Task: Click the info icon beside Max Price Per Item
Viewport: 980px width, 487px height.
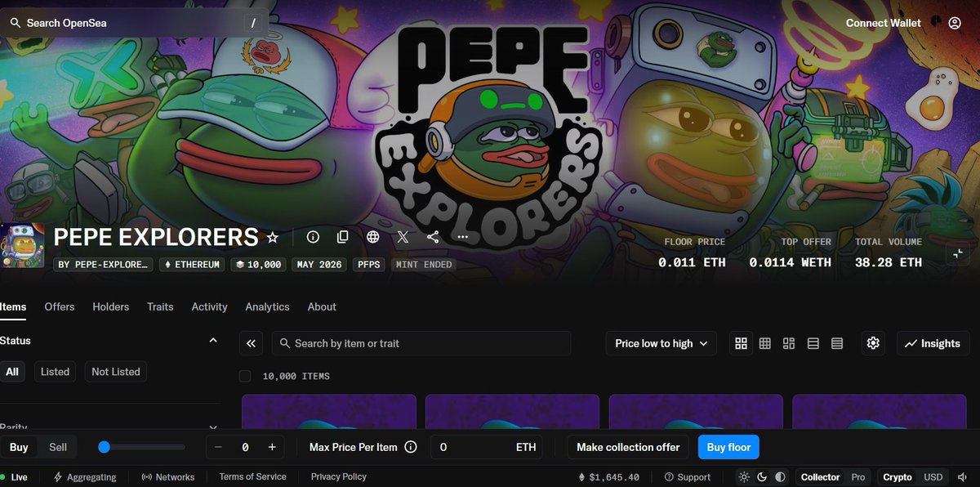Action: pyautogui.click(x=411, y=447)
